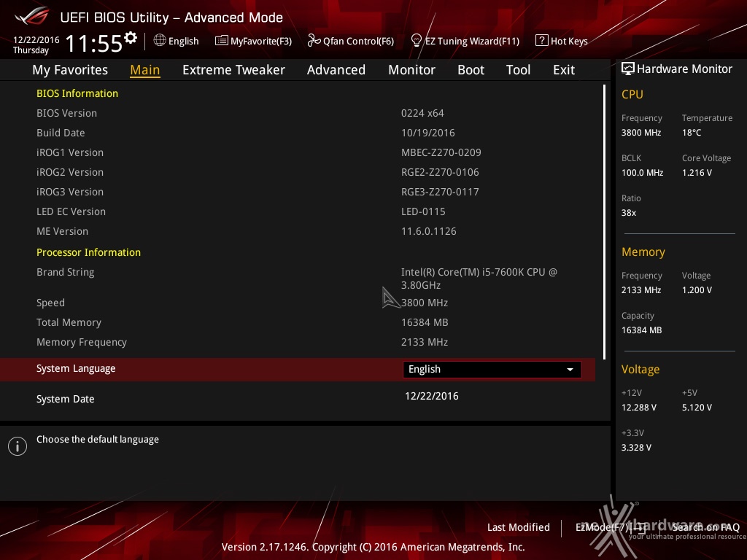The image size is (747, 560).
Task: Click +3.3V reading 3.328 V
Action: (x=636, y=448)
